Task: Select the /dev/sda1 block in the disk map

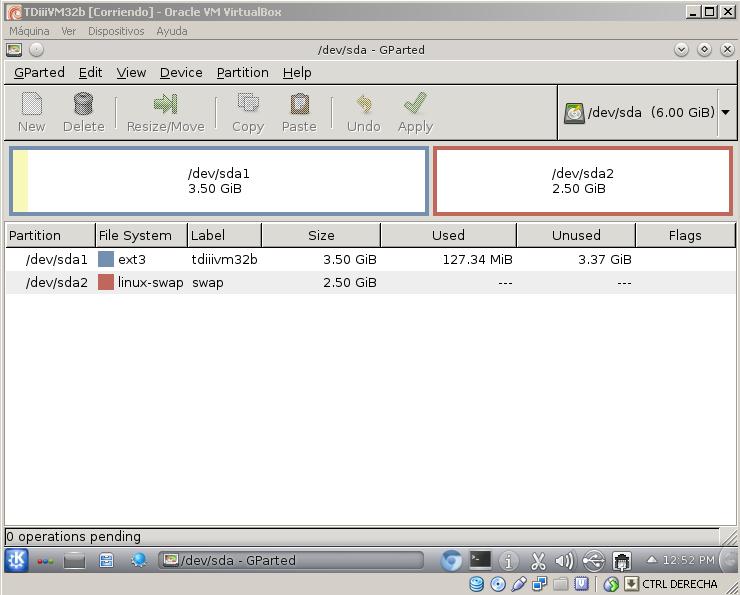Action: click(219, 181)
